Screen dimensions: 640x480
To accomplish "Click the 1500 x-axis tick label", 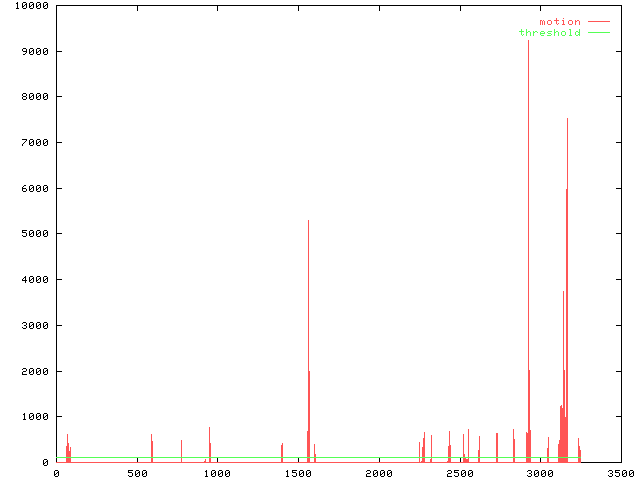I will click(297, 473).
